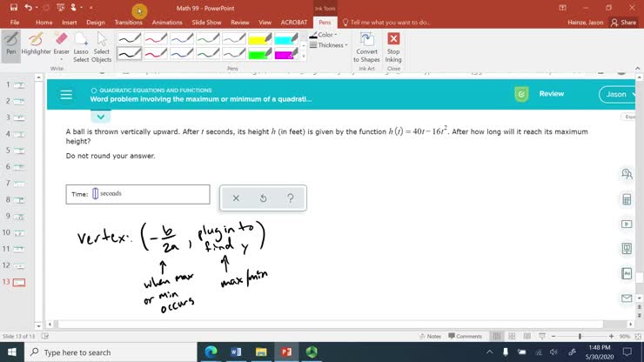Open the Animations ribbon tab
Screen dimensions: 644x362
(x=167, y=22)
